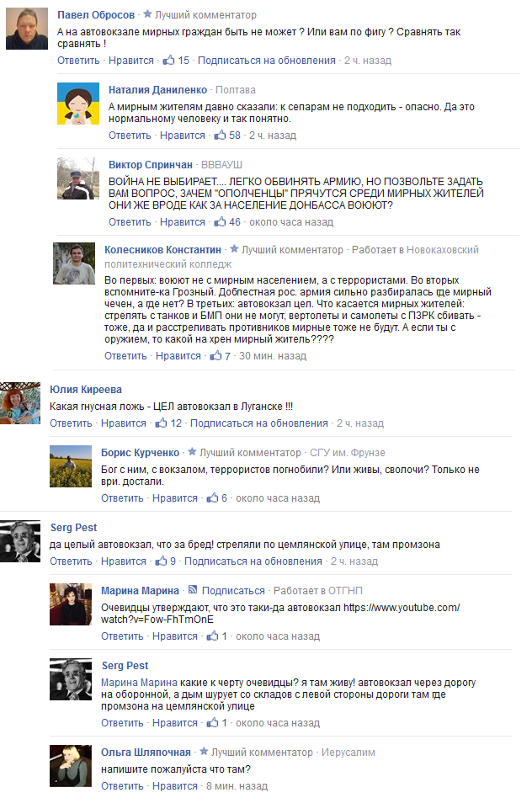Open Наталия Даниленко's avatar thumbnail
This screenshot has width=532, height=798.
78,104
